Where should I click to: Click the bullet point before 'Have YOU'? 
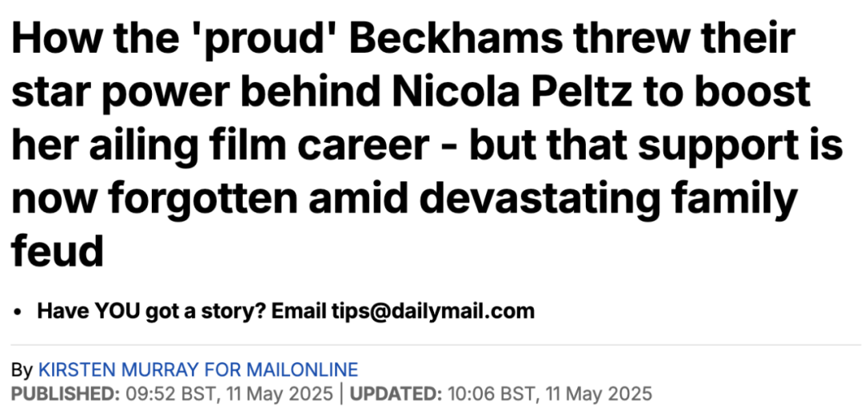tap(18, 312)
